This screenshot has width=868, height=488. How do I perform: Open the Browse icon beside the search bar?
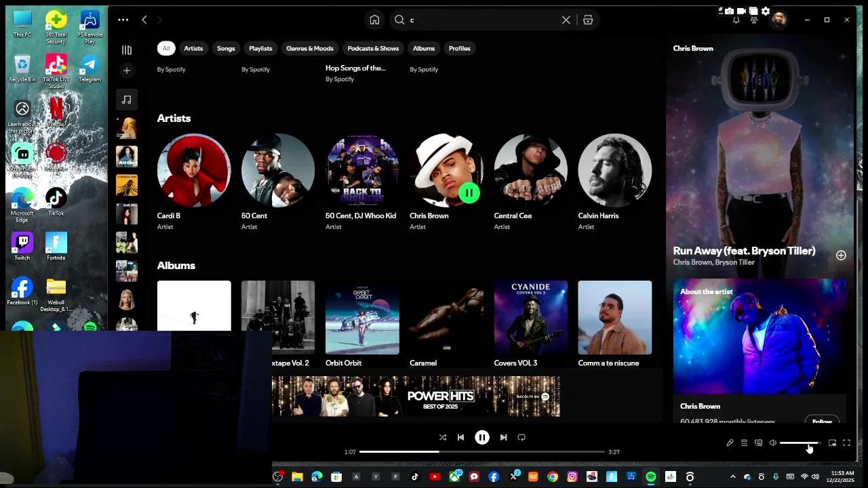tap(588, 20)
